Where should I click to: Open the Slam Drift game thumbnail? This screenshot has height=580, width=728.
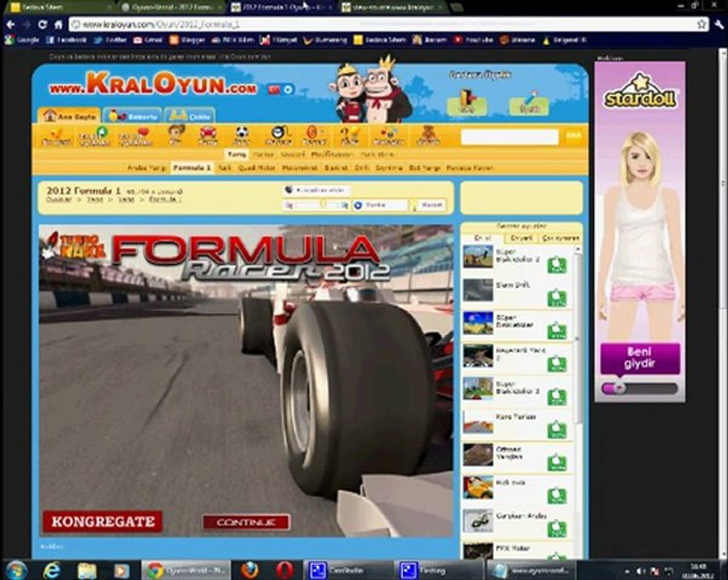point(478,290)
